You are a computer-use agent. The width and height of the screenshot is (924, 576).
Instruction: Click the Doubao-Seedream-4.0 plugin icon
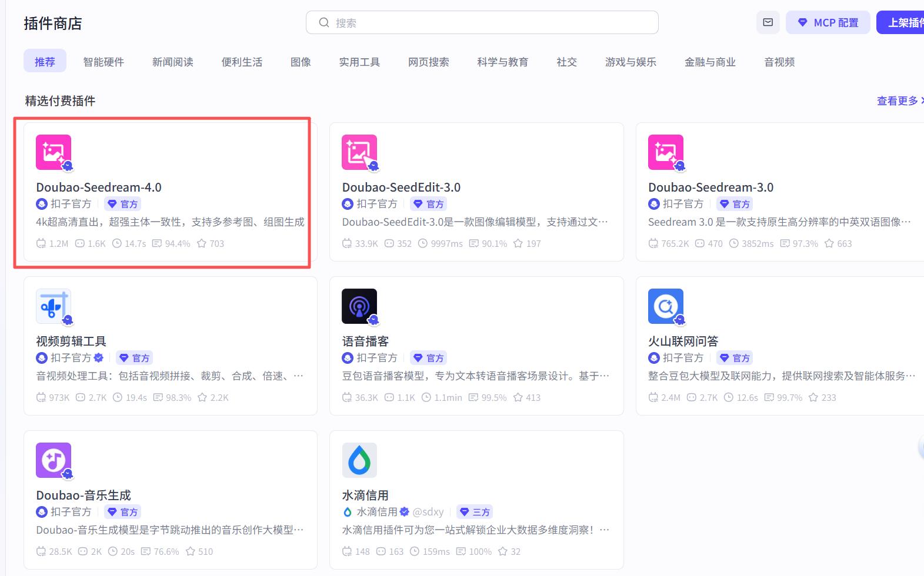click(x=54, y=152)
